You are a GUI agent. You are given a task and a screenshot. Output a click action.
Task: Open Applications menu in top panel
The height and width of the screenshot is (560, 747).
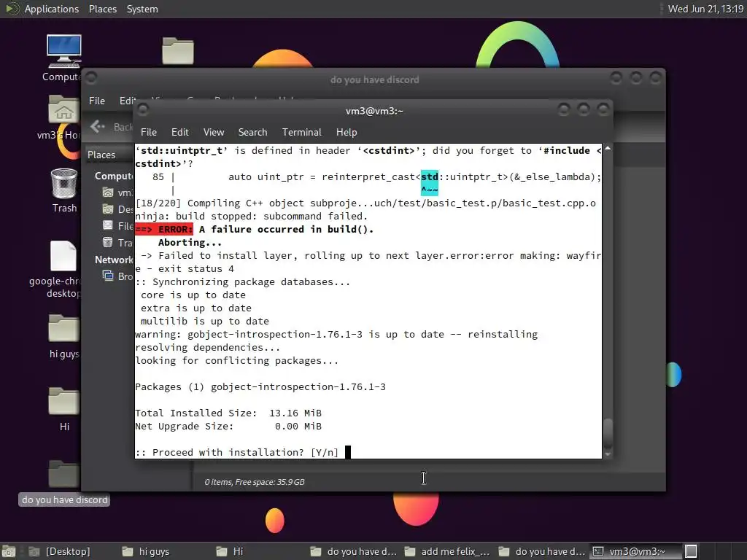coord(52,9)
